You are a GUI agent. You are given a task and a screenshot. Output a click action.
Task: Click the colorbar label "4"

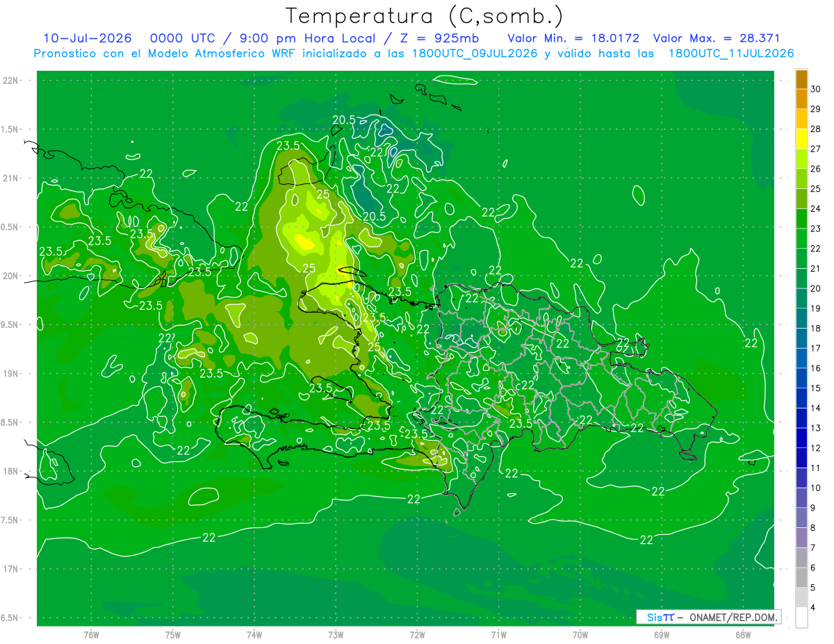coord(813,607)
